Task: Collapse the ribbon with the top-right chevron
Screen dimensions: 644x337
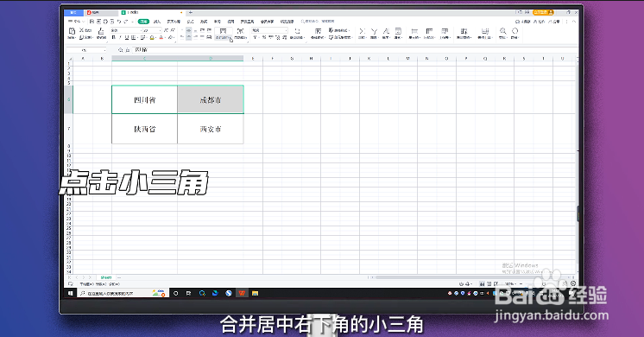Action: [x=574, y=22]
